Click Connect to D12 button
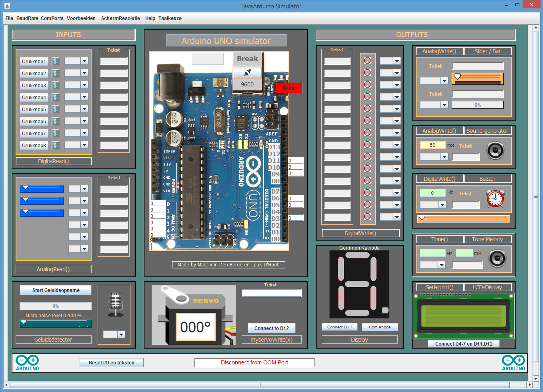The width and height of the screenshot is (543, 392). click(272, 328)
